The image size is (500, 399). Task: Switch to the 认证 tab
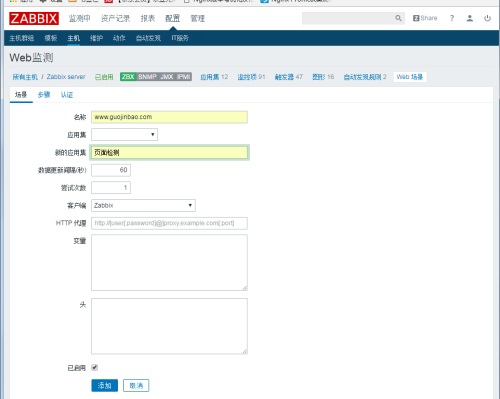[x=67, y=95]
